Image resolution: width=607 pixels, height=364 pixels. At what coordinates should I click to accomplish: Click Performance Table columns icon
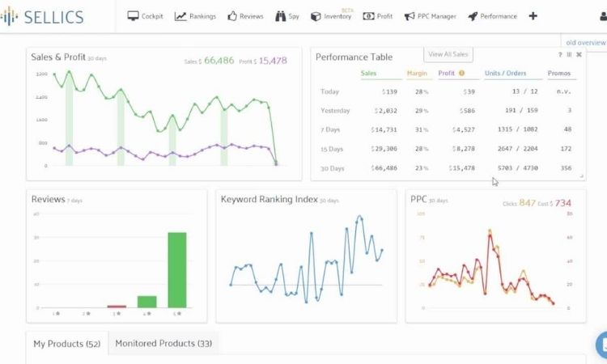(569, 54)
